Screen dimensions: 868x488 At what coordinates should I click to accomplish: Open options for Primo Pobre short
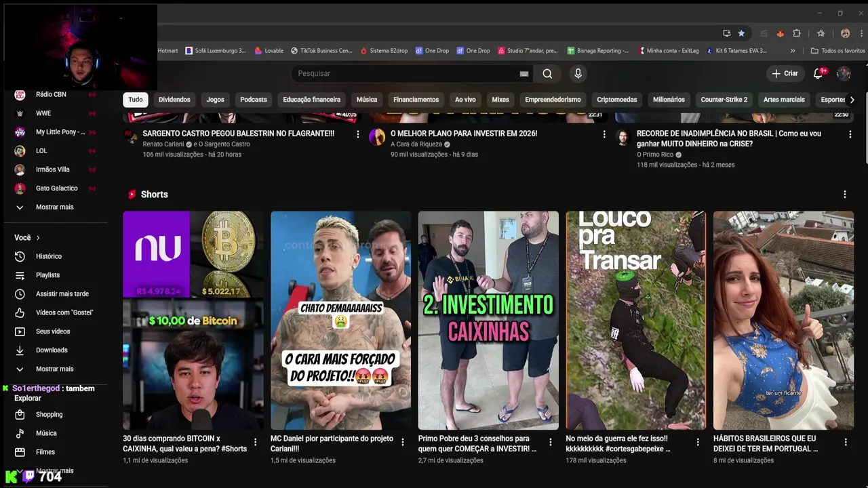550,442
